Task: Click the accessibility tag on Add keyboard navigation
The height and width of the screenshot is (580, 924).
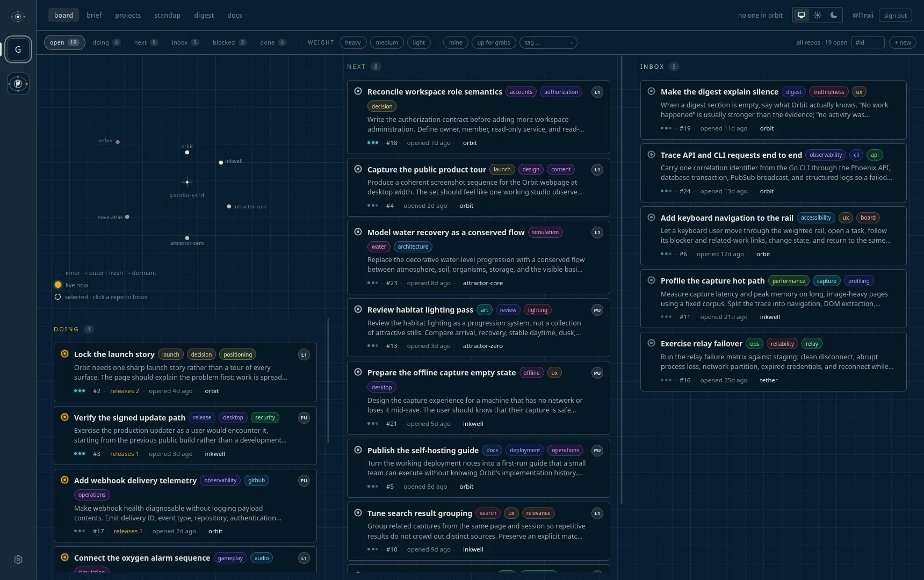Action: point(815,218)
